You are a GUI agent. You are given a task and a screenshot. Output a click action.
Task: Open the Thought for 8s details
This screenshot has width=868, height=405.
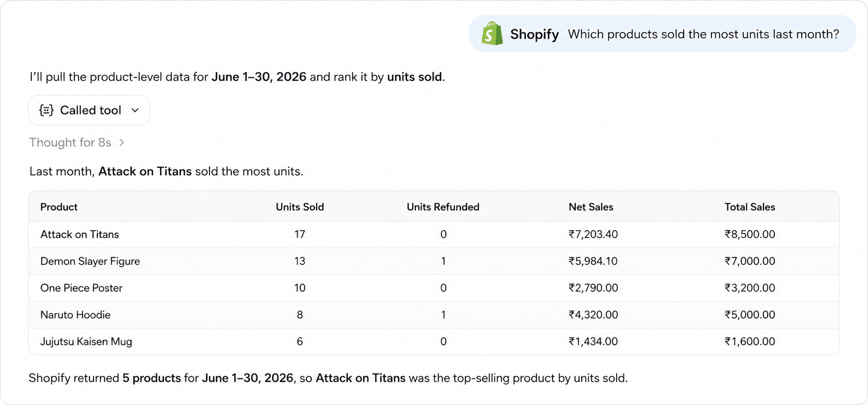[x=70, y=142]
